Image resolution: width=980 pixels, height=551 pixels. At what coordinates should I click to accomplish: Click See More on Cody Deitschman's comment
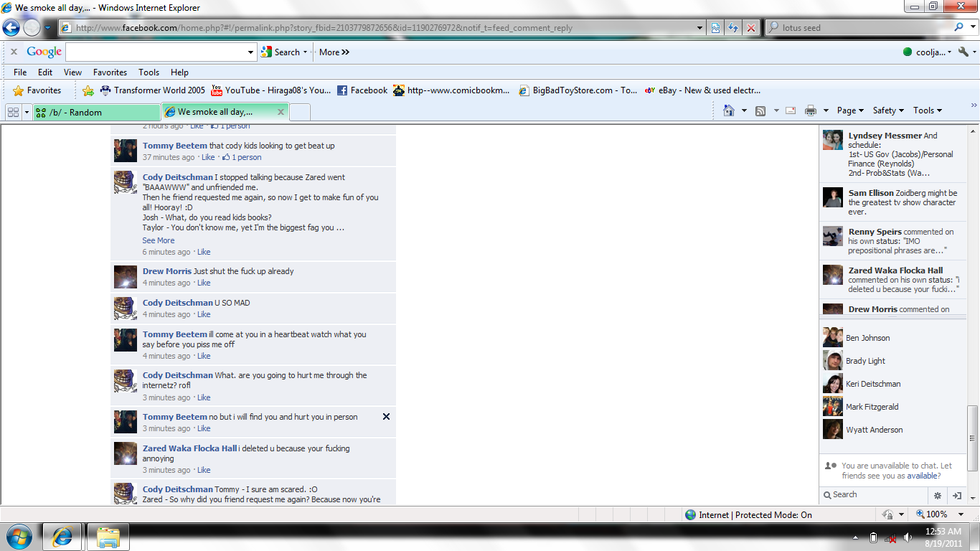(158, 240)
